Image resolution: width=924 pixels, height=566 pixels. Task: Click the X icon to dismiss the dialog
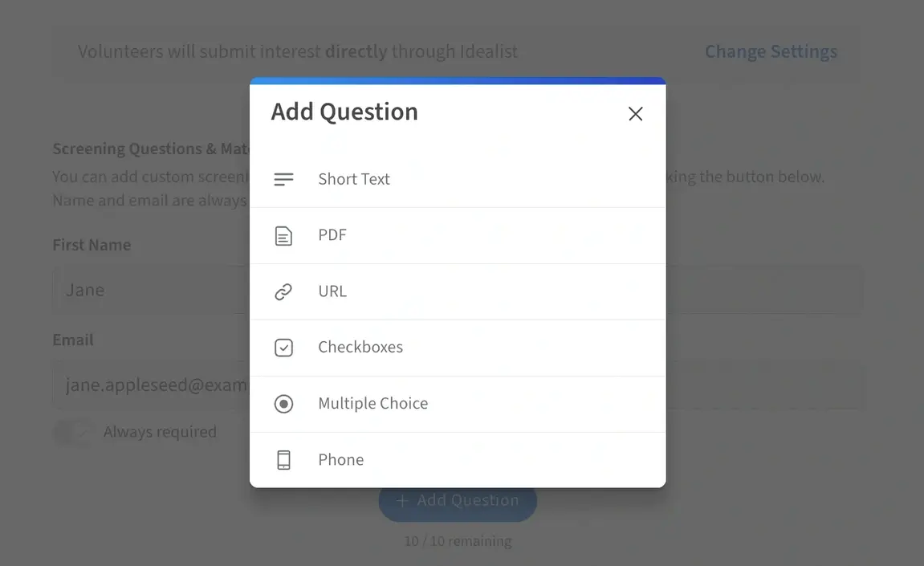click(635, 114)
